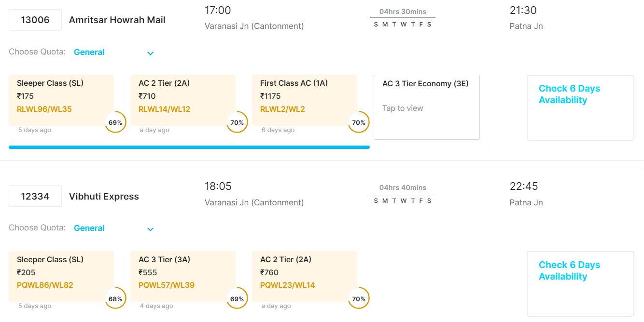Open quota dropdown arrow for Amritsar Howrah Mail
The height and width of the screenshot is (322, 644).
(x=150, y=53)
